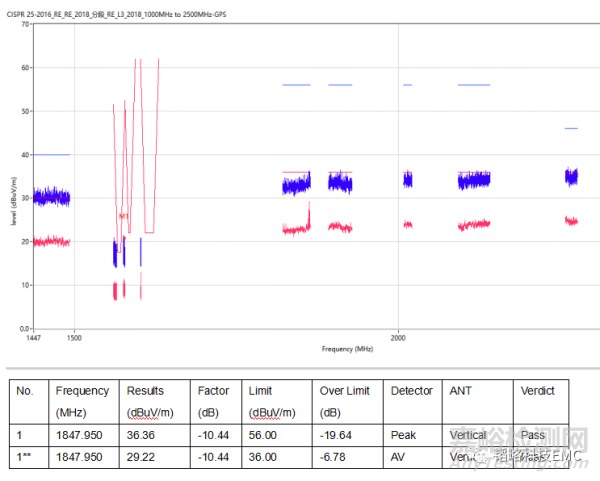Click the 'Verdict' table column header
The image size is (600, 481).
tap(536, 391)
